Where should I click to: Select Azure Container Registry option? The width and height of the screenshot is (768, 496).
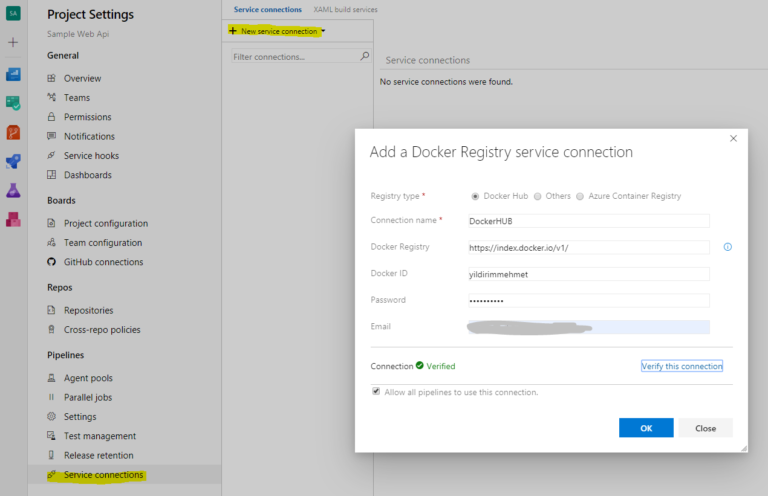[x=580, y=196]
